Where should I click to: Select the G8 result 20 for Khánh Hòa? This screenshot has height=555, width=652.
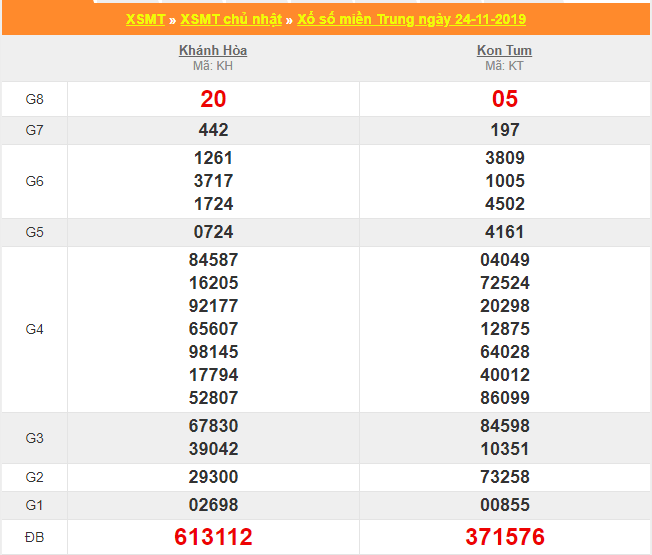point(213,99)
